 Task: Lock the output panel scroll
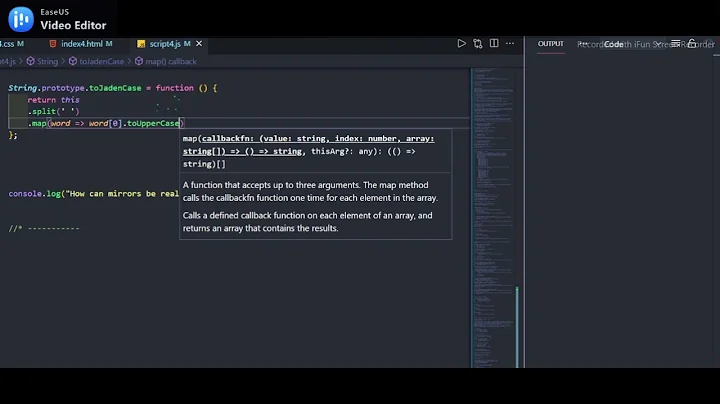point(692,44)
